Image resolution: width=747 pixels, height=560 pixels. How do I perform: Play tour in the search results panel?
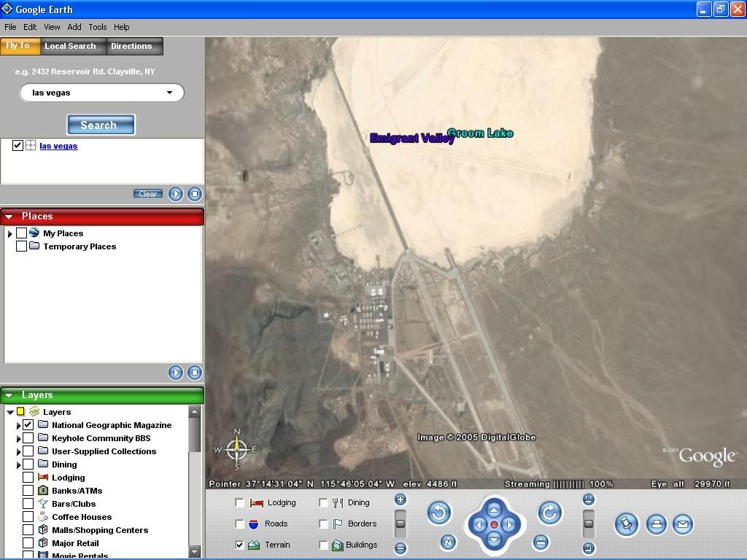[176, 194]
